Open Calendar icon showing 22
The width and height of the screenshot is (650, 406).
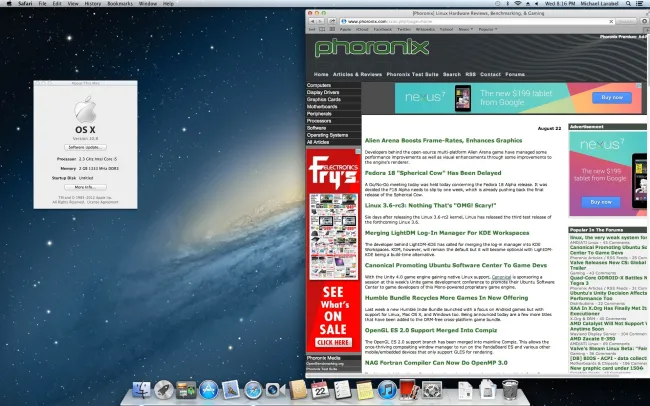pyautogui.click(x=320, y=390)
